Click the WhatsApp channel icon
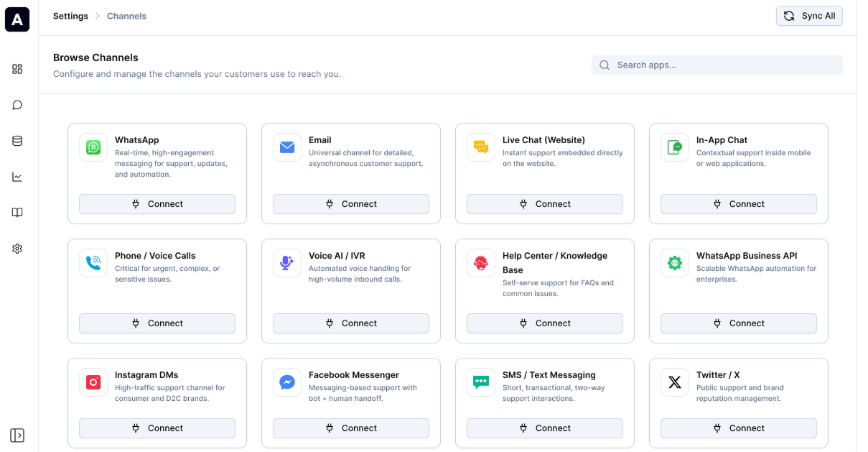This screenshot has height=452, width=868. coord(93,147)
